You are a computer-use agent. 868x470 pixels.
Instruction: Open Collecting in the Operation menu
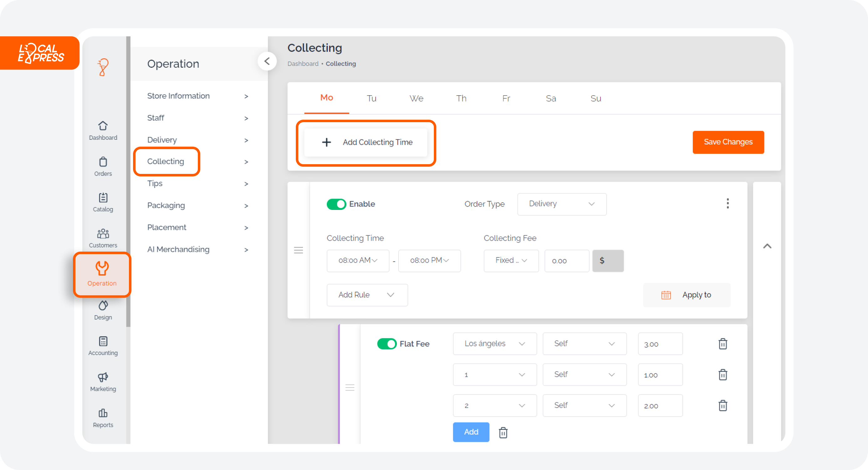[x=198, y=162]
